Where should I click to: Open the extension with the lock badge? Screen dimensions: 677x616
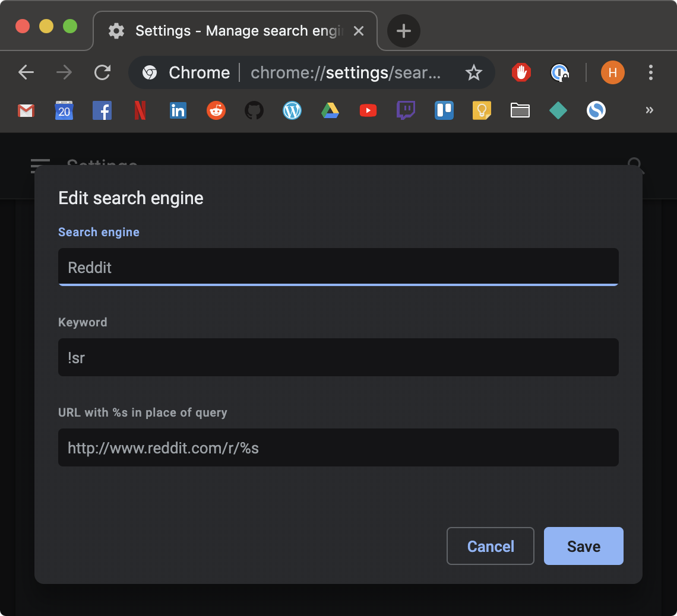click(x=559, y=72)
